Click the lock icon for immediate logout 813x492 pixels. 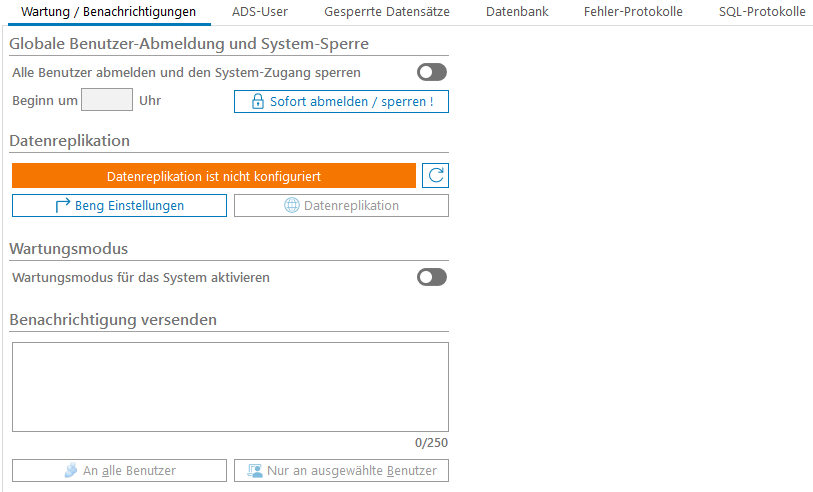258,102
